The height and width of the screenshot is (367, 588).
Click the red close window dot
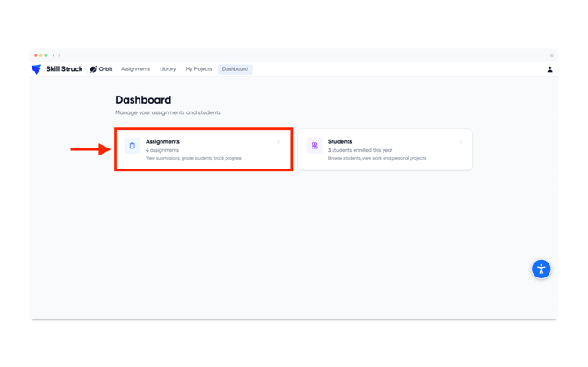pyautogui.click(x=36, y=55)
